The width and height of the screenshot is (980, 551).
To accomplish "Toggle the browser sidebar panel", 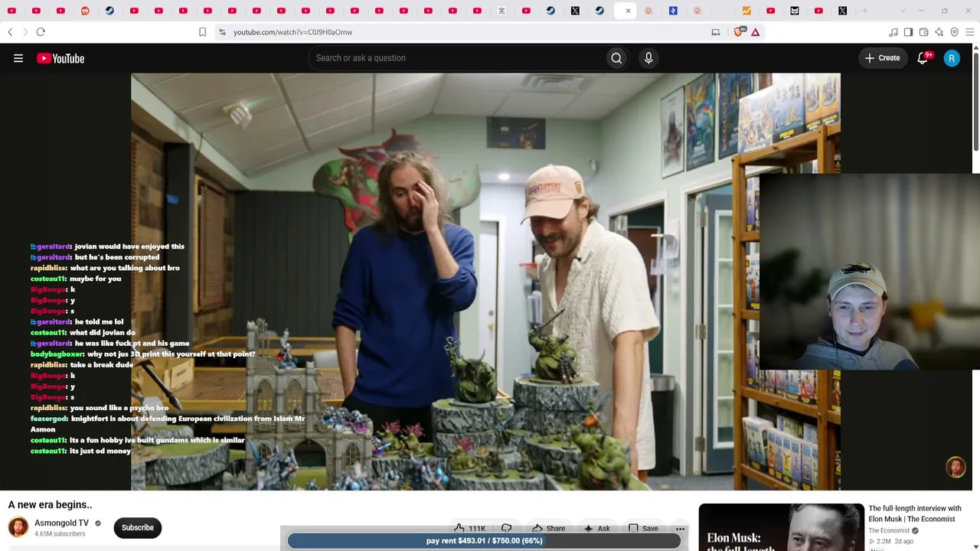I will (x=908, y=32).
